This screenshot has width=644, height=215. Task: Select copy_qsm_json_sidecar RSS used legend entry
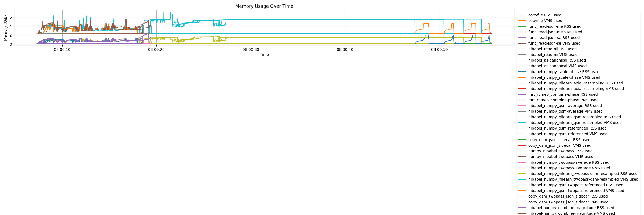tap(554, 140)
